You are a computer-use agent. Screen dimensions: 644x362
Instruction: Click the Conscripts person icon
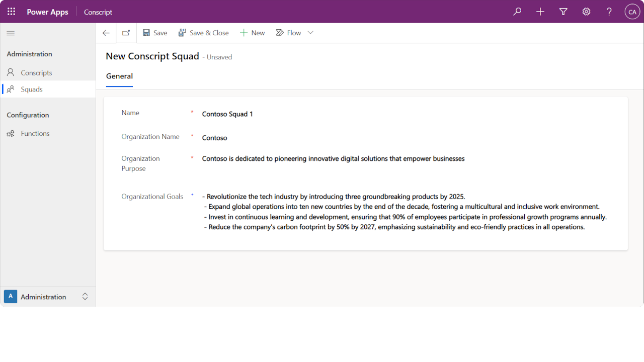point(11,72)
